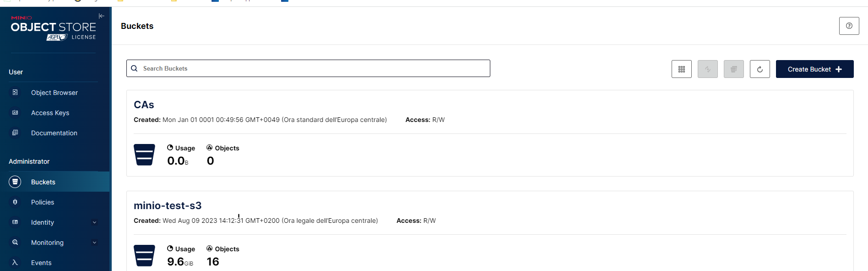Image resolution: width=868 pixels, height=271 pixels.
Task: Click the CAs bucket icon
Action: pyautogui.click(x=144, y=155)
